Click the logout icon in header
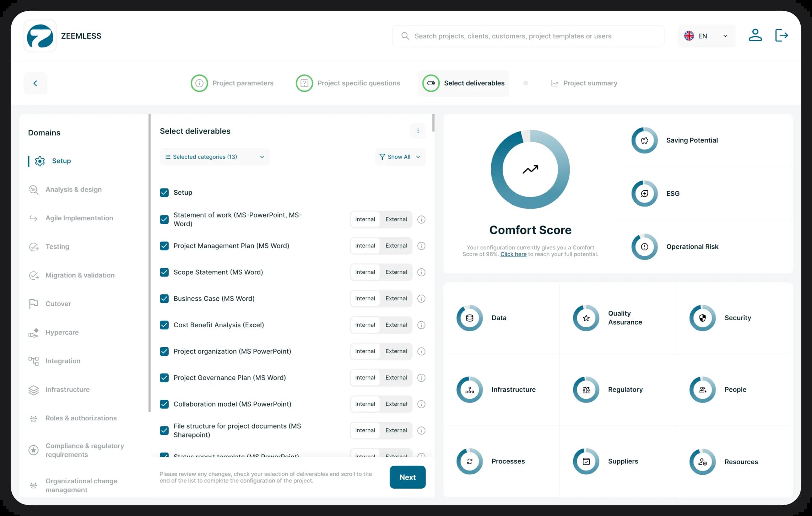 [781, 36]
